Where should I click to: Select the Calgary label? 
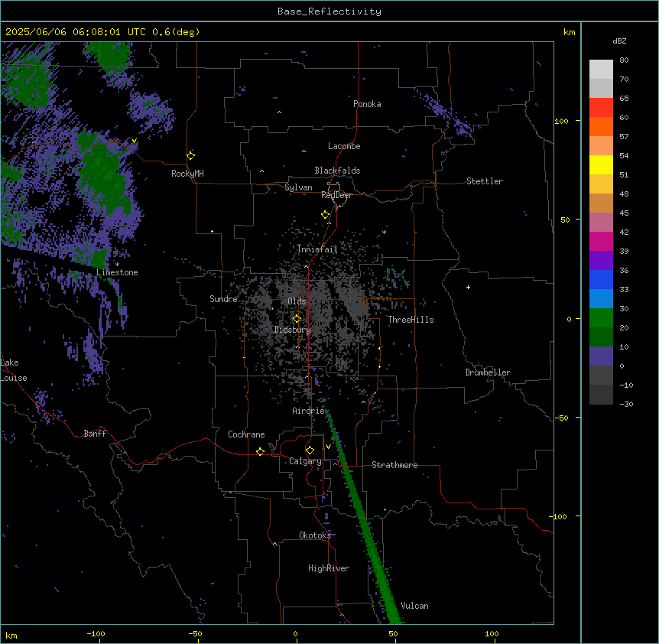305,461
